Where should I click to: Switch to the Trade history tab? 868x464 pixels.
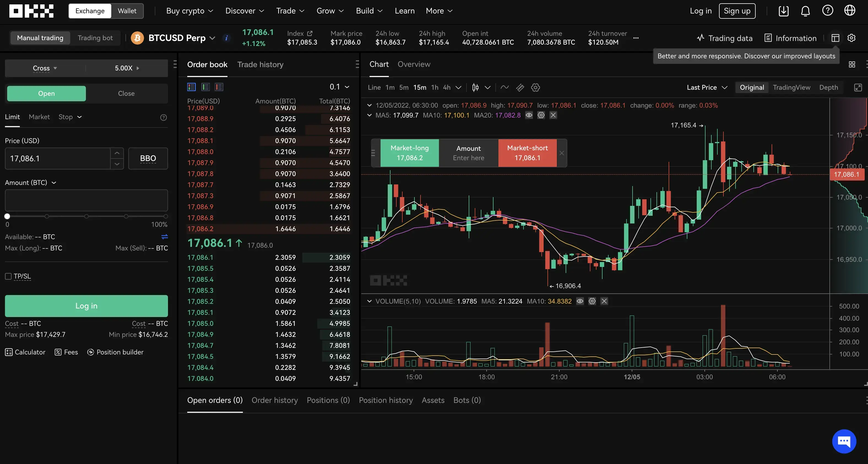(260, 64)
